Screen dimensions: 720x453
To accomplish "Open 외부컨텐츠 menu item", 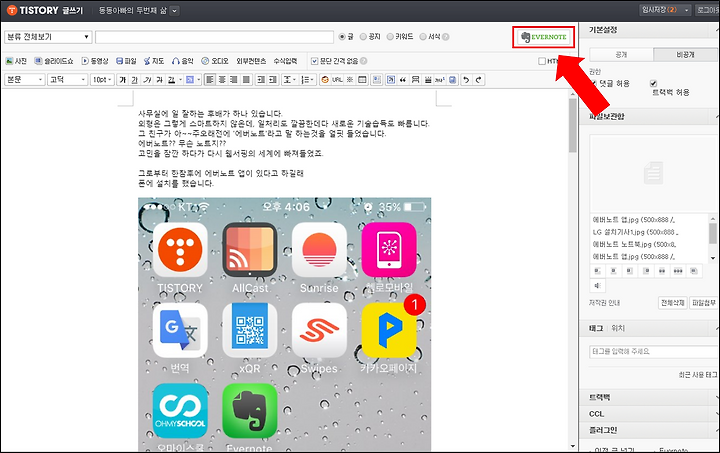I will click(251, 61).
